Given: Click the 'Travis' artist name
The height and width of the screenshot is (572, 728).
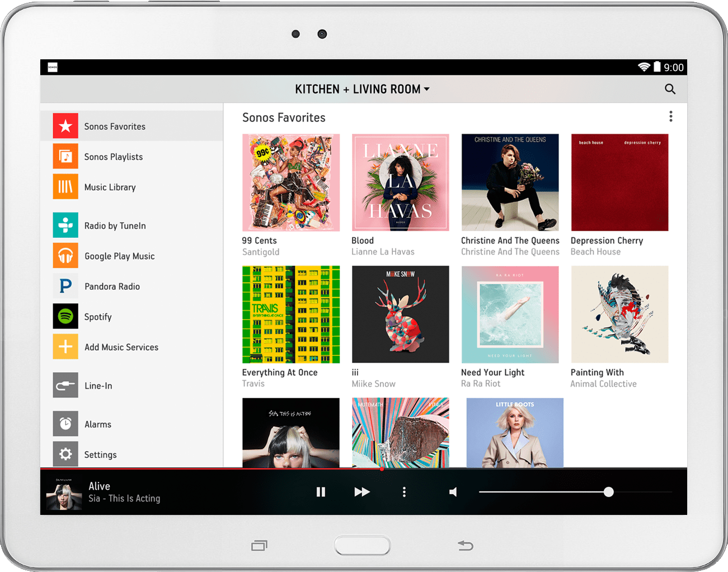Looking at the screenshot, I should pos(253,383).
